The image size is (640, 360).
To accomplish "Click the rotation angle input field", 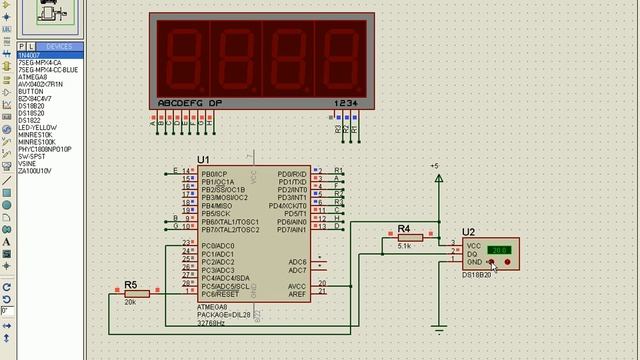I will point(7,311).
